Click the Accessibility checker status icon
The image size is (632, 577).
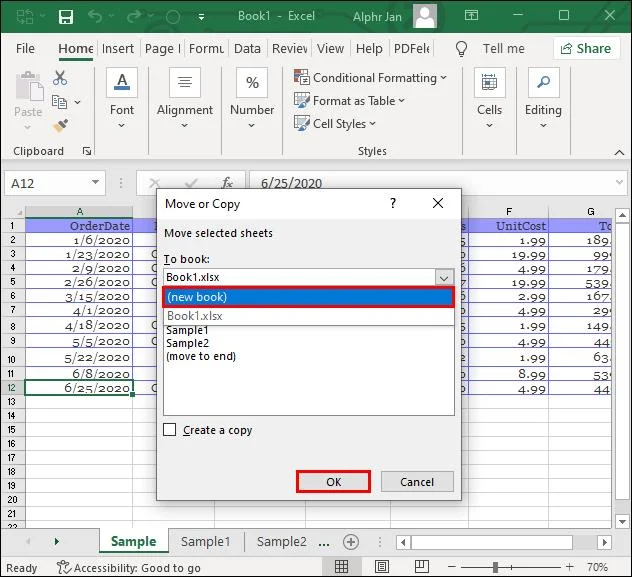(x=63, y=567)
